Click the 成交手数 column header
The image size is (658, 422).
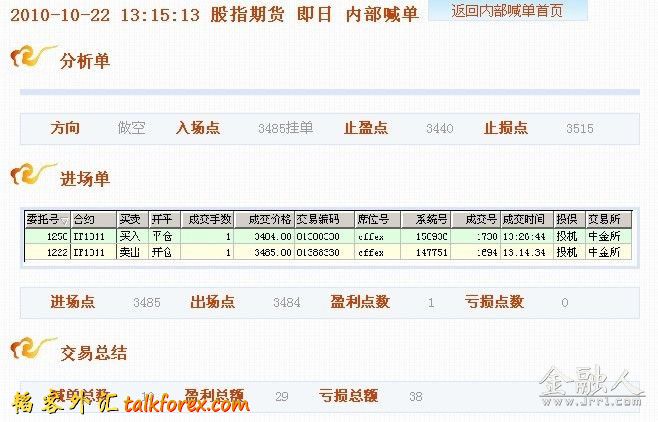207,219
